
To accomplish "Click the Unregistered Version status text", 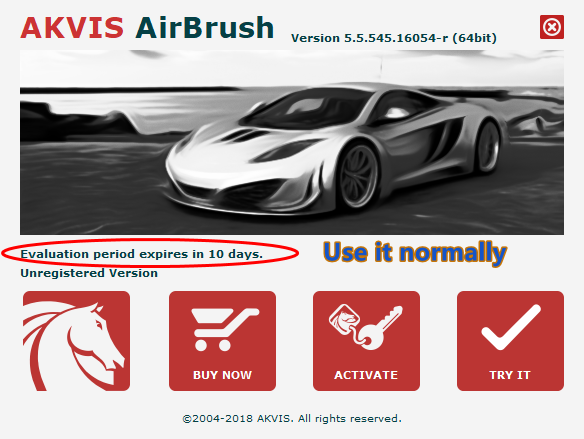I will pos(89,273).
